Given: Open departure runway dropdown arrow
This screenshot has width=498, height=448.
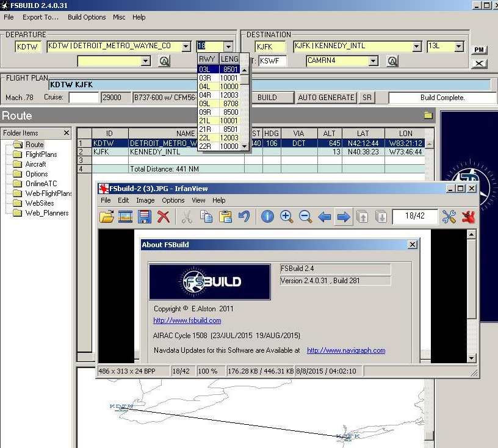Looking at the screenshot, I should tap(228, 46).
